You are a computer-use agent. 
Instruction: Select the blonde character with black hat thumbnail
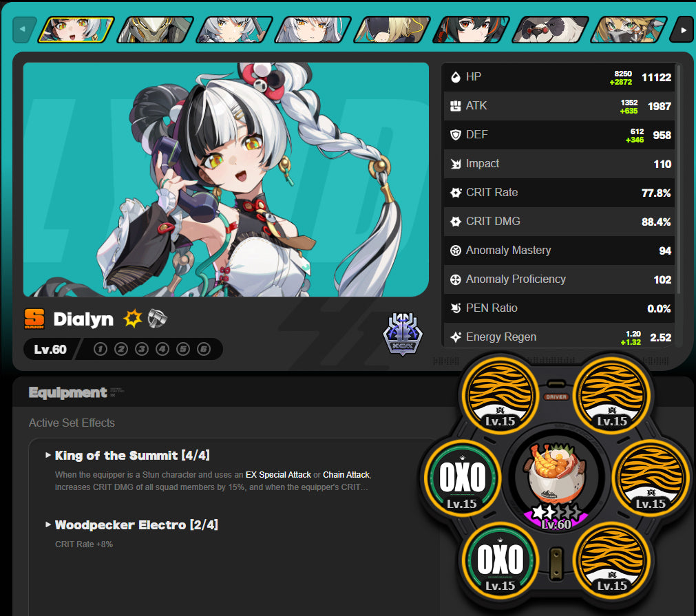392,30
